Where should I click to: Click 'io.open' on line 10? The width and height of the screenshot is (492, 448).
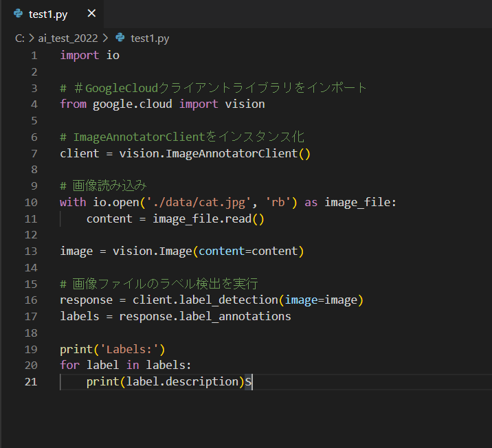coord(115,203)
